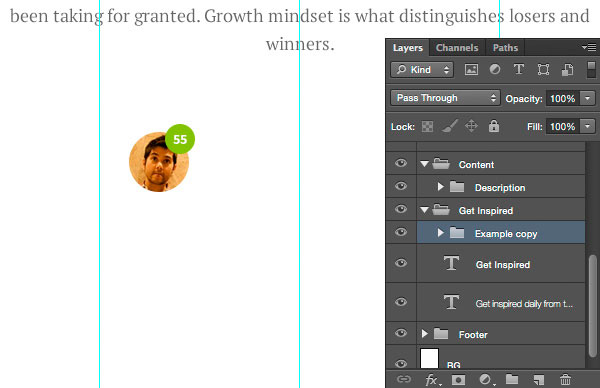Select the Footer group name

pyautogui.click(x=473, y=334)
